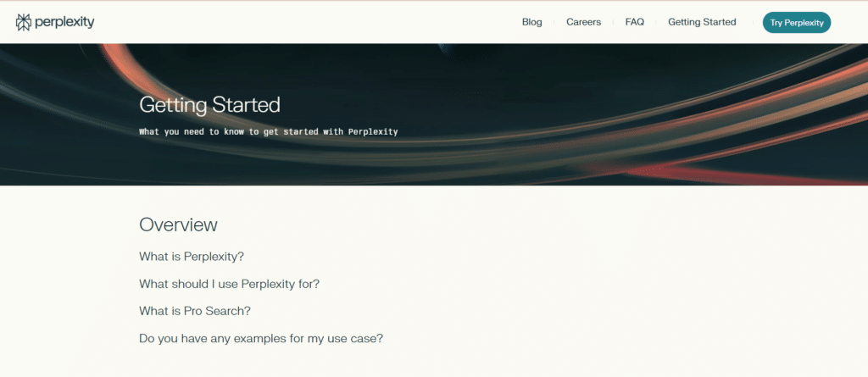
Task: Click the Perplexity logo icon
Action: click(x=24, y=22)
